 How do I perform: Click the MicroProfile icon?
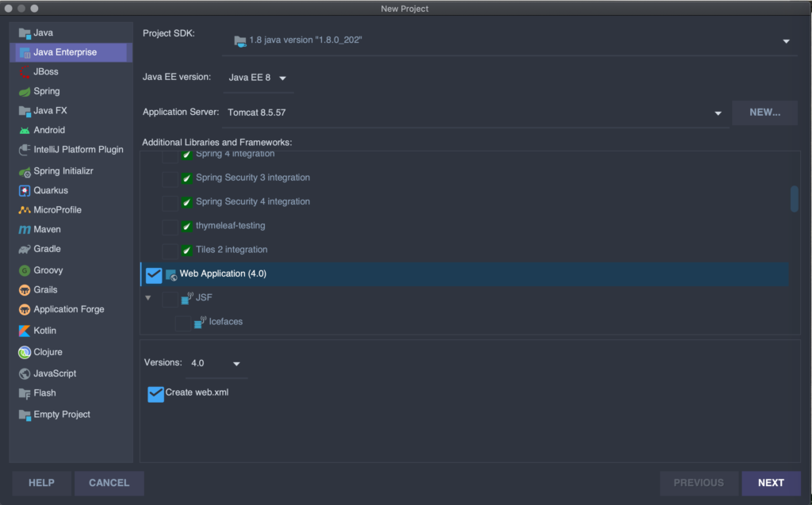[x=25, y=210]
